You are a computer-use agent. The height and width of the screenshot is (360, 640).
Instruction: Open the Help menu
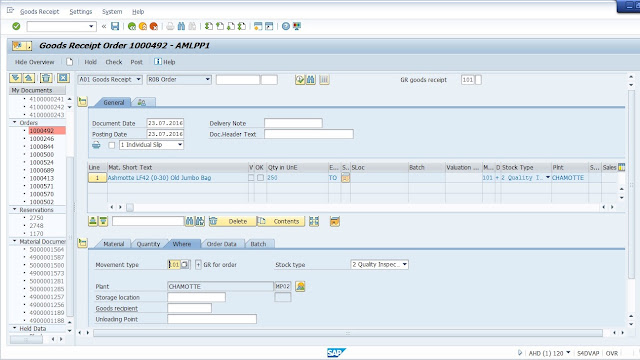138,11
